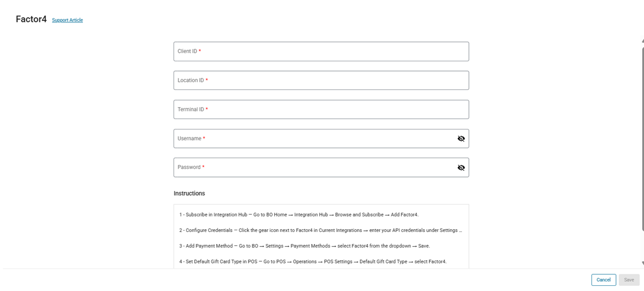Click instruction step 3 Add Payment Method
The width and height of the screenshot is (644, 291).
[305, 246]
